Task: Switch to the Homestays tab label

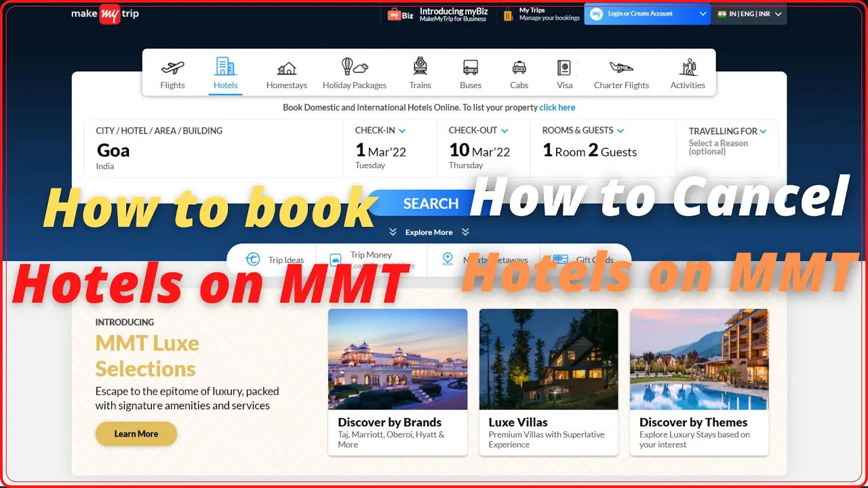Action: [x=287, y=85]
